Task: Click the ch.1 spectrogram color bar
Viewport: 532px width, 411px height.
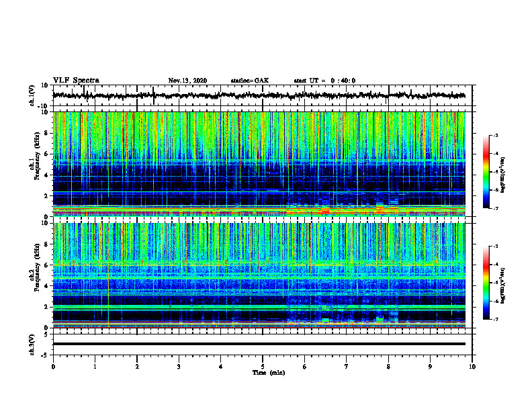Action: coord(486,172)
